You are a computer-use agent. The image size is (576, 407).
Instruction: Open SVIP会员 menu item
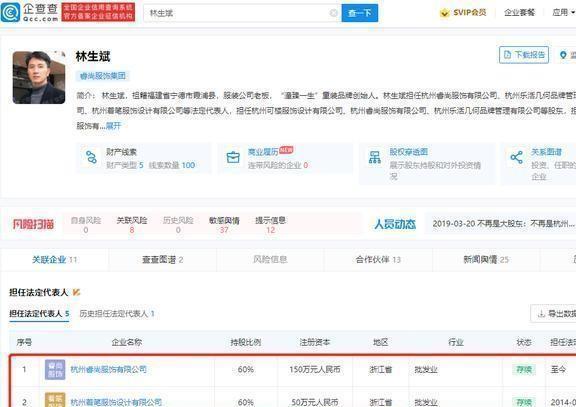click(463, 12)
